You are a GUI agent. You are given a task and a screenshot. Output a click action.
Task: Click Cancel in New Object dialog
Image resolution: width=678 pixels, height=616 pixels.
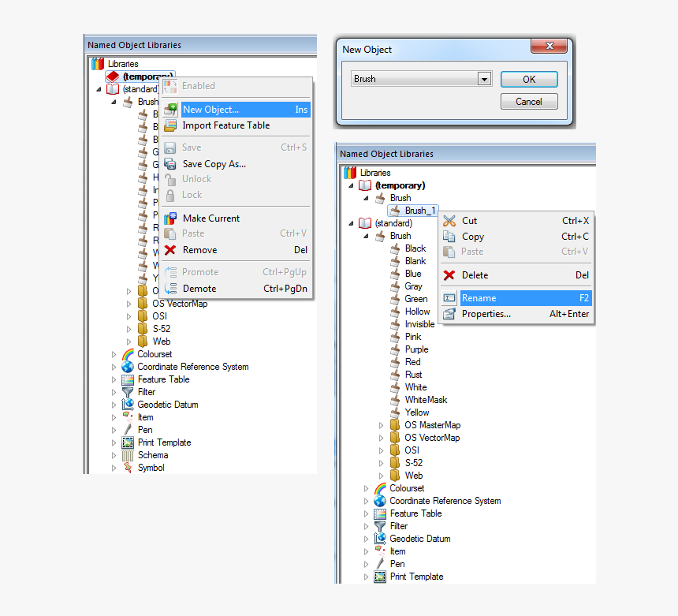point(529,102)
